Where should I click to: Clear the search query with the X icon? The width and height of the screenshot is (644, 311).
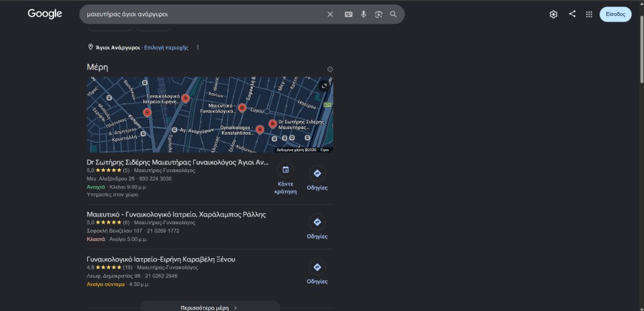(330, 14)
